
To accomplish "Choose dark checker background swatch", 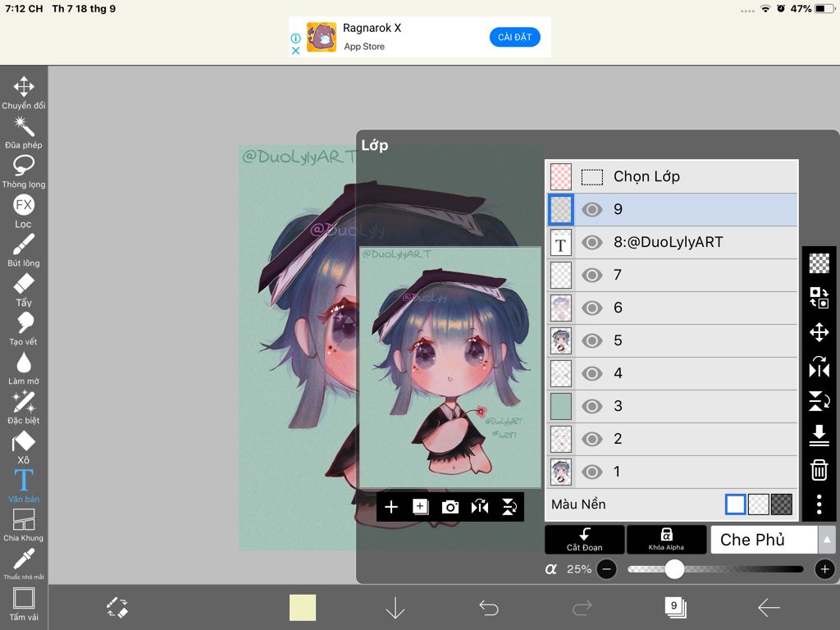I will click(x=782, y=504).
